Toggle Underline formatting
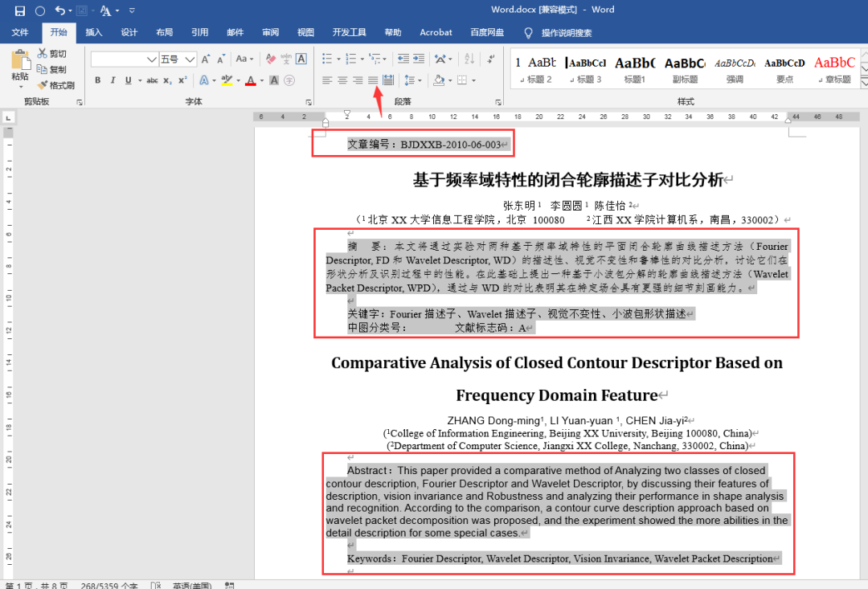 click(128, 80)
